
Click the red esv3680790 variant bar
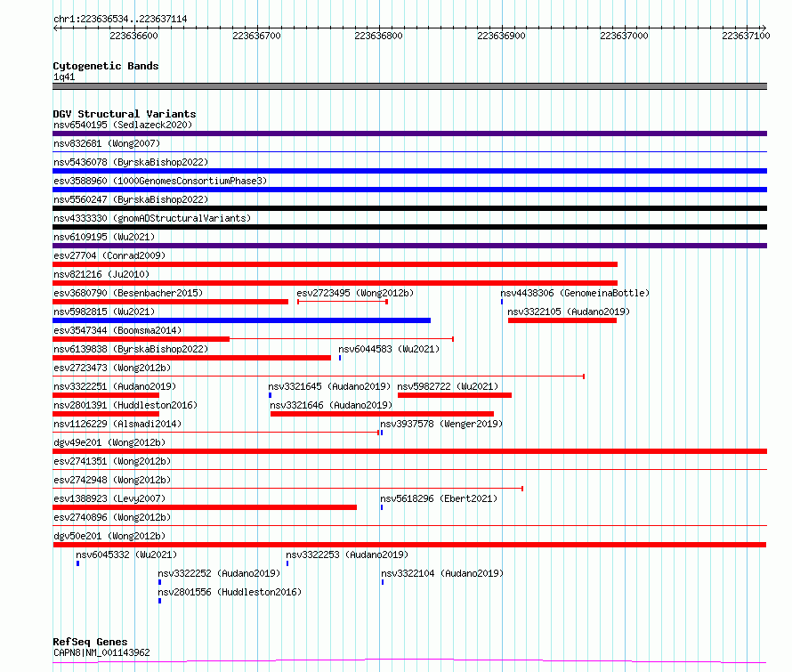pyautogui.click(x=170, y=302)
